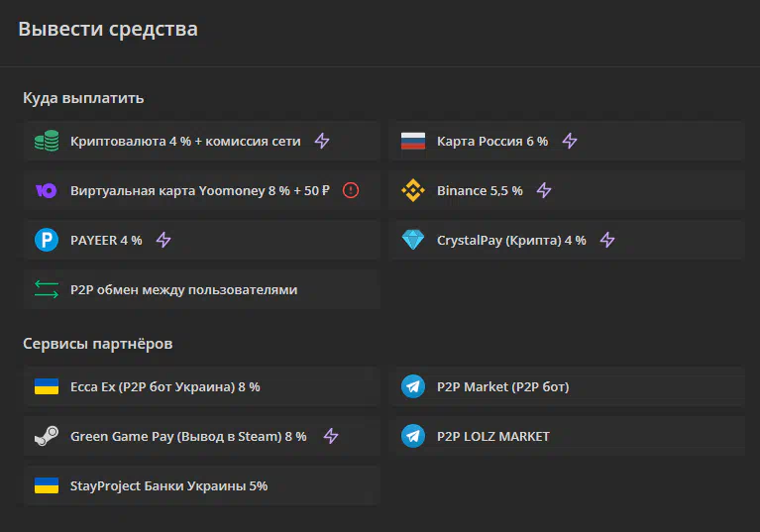
Task: Select Ecca Ex (P2P бот Украина) 8 %
Action: 201,386
